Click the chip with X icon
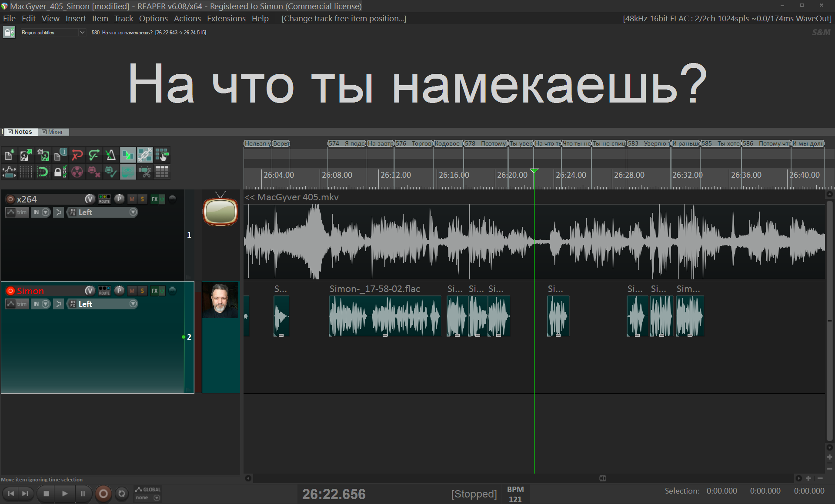Image resolution: width=835 pixels, height=504 pixels. [94, 172]
